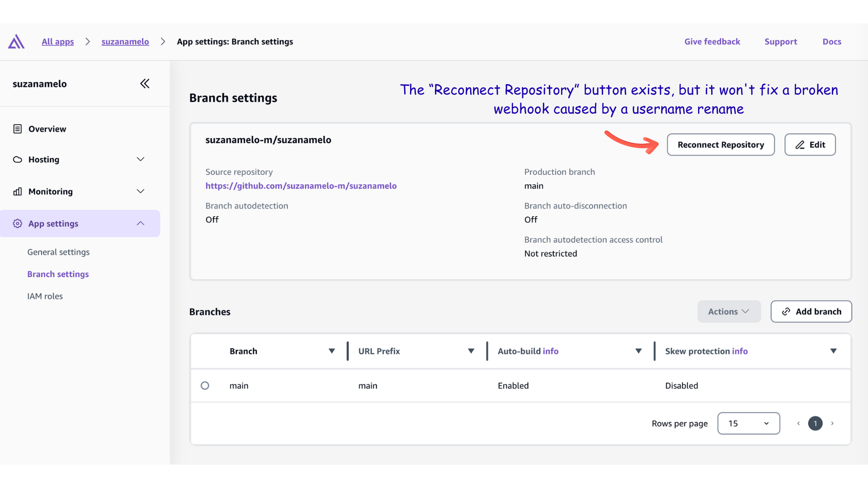Open Skew protection info link
868x488 pixels.
(x=740, y=352)
